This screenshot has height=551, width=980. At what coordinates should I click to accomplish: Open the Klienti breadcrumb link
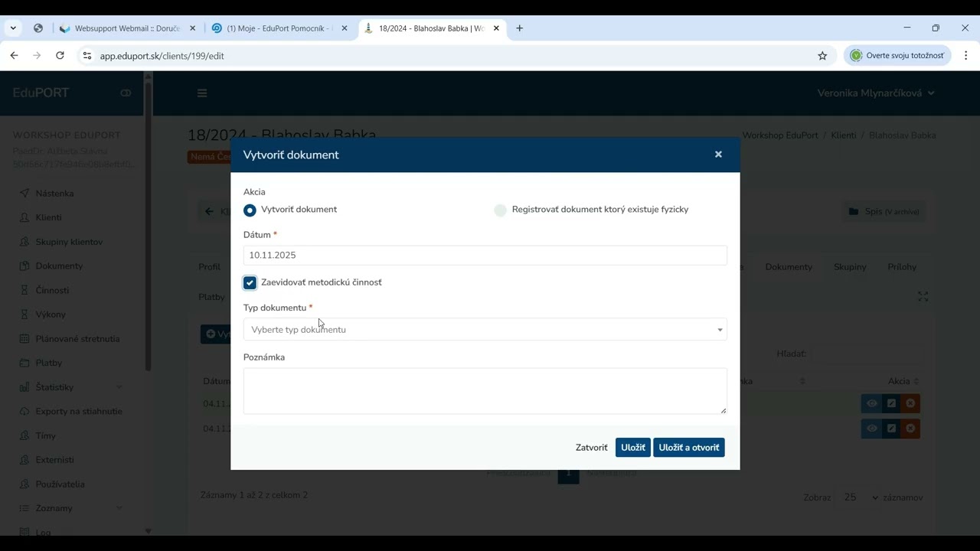coord(844,135)
